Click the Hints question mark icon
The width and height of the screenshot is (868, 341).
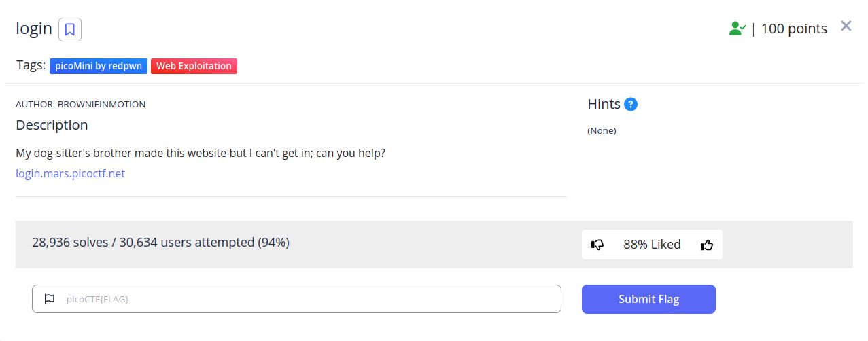point(631,105)
